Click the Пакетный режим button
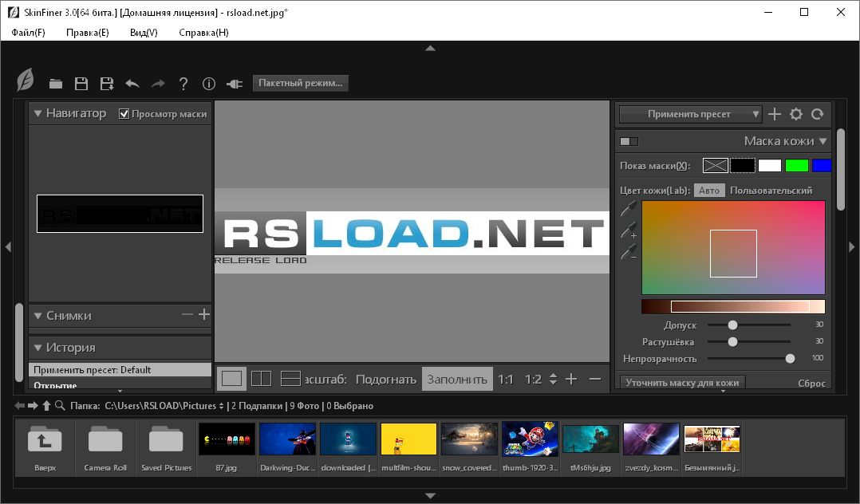 (300, 83)
